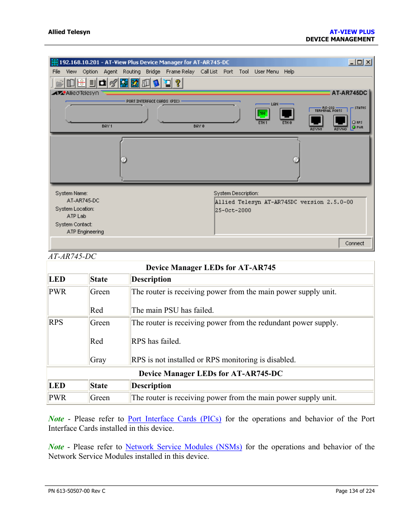Screen dimensions: 411x532
Task: Click the RPS status LED
Action: point(354,122)
